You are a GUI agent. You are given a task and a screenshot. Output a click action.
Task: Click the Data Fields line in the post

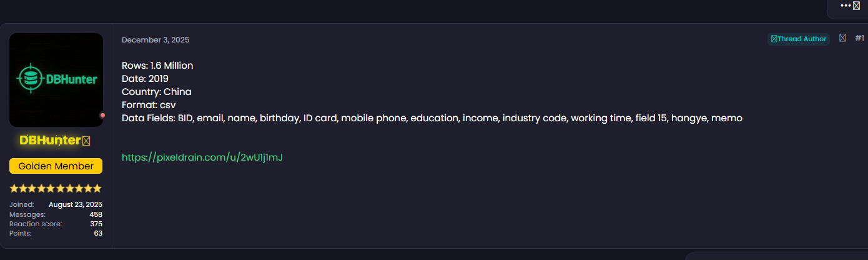(432, 118)
